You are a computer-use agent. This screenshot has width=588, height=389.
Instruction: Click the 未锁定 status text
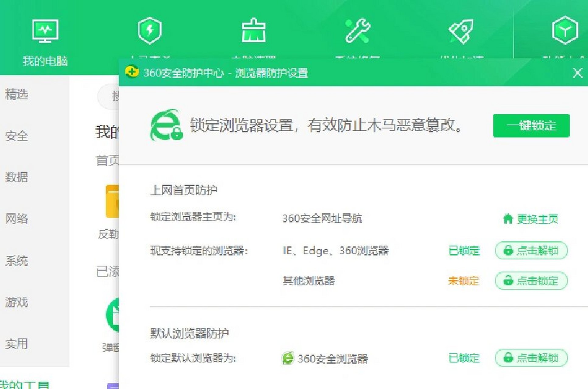(464, 281)
